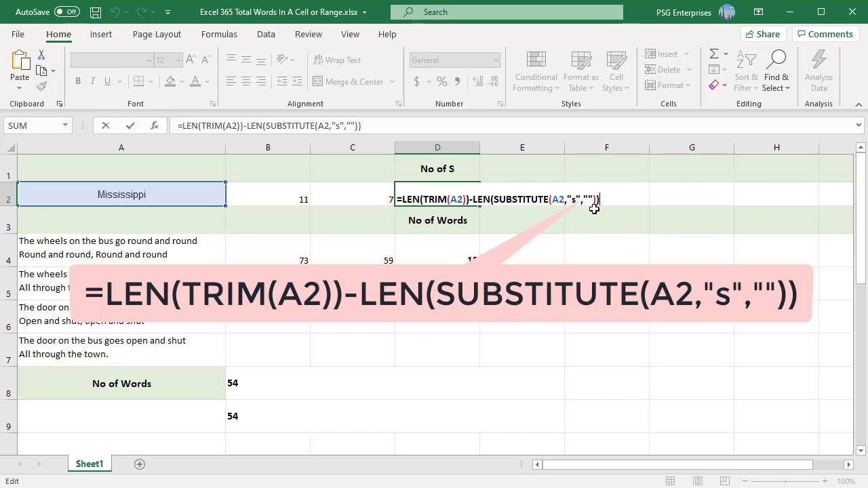Select the Data tab
The height and width of the screenshot is (488, 868).
click(266, 34)
